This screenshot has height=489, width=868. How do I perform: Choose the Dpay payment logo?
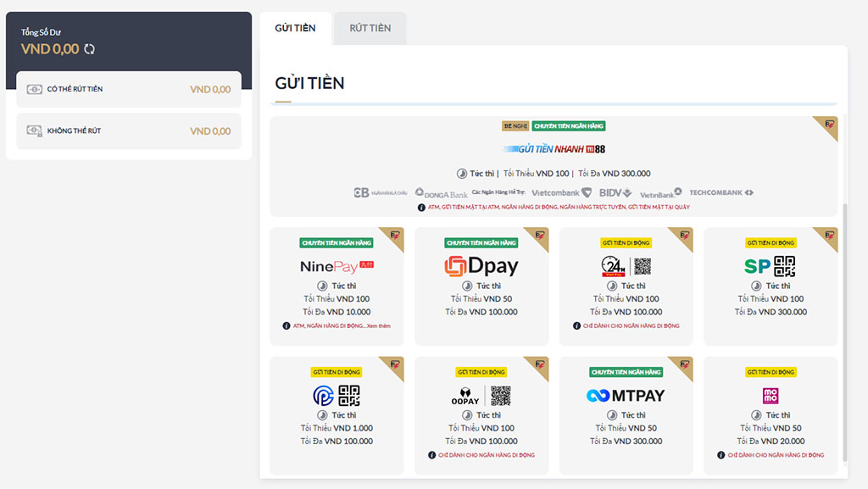481,266
